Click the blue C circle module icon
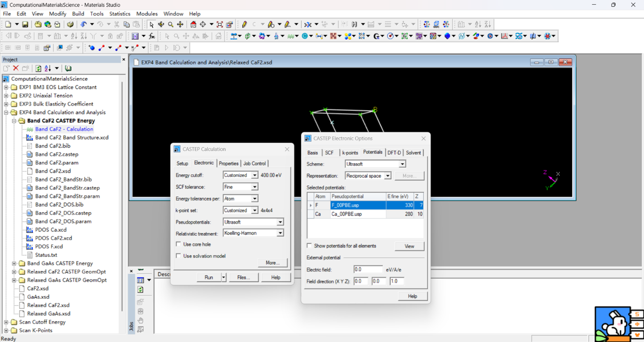 coord(305,36)
